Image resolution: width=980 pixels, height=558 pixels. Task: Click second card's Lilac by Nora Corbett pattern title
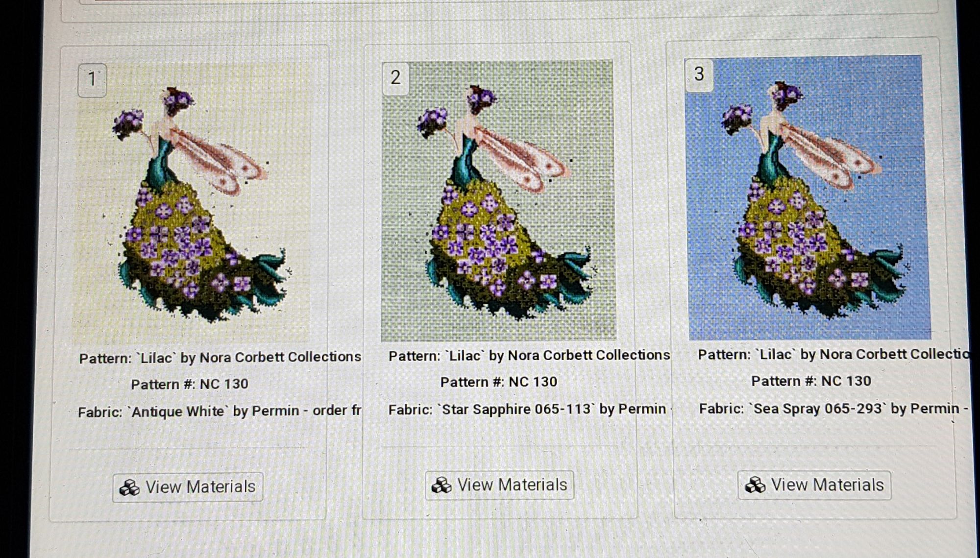(x=529, y=356)
